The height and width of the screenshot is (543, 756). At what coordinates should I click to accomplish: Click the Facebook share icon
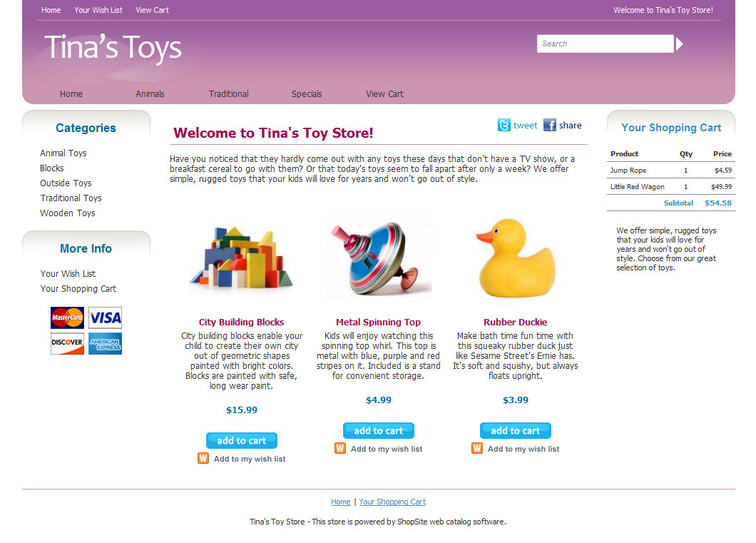pos(550,126)
